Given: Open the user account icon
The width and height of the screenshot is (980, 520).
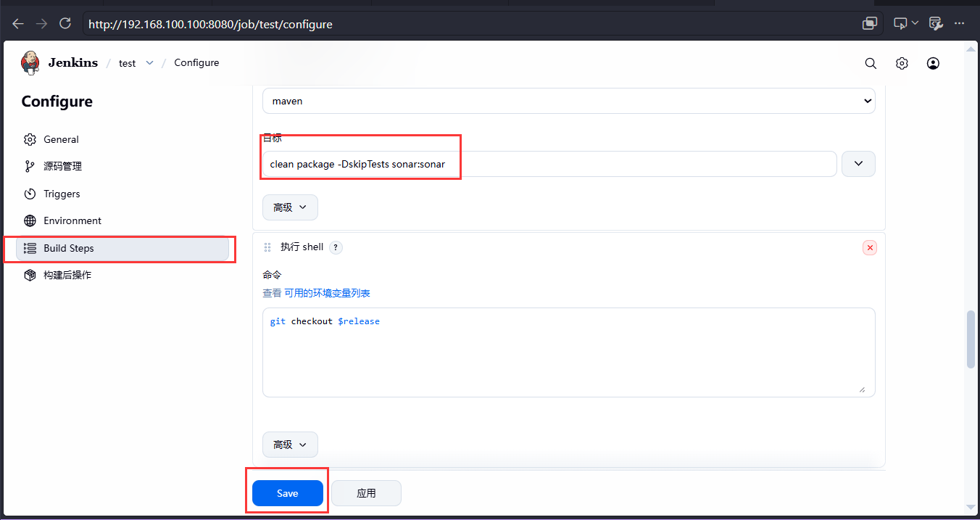Looking at the screenshot, I should pyautogui.click(x=933, y=63).
